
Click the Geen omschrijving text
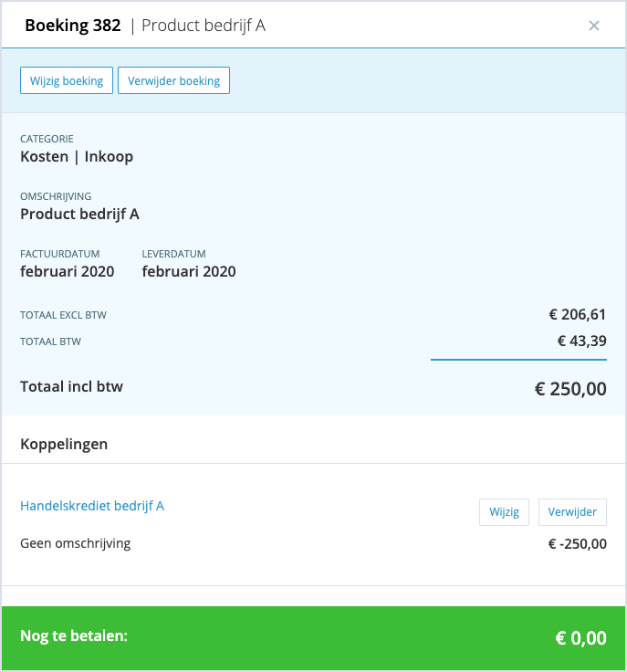[76, 543]
